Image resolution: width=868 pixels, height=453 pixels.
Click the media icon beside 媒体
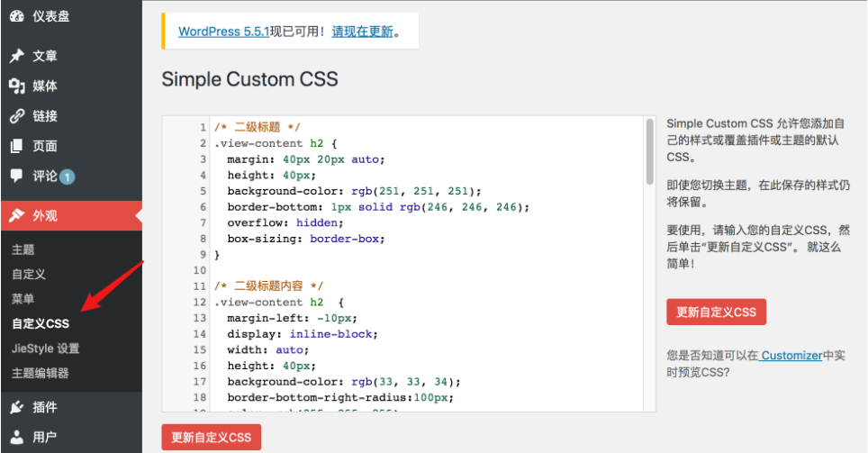tap(17, 86)
